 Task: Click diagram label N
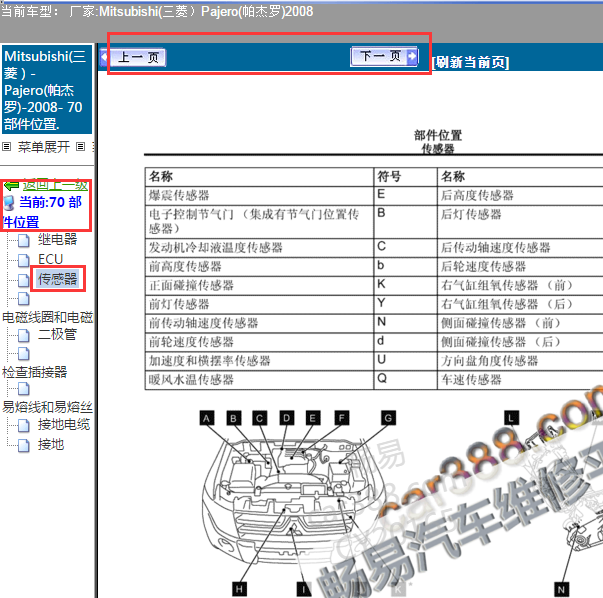pyautogui.click(x=561, y=589)
